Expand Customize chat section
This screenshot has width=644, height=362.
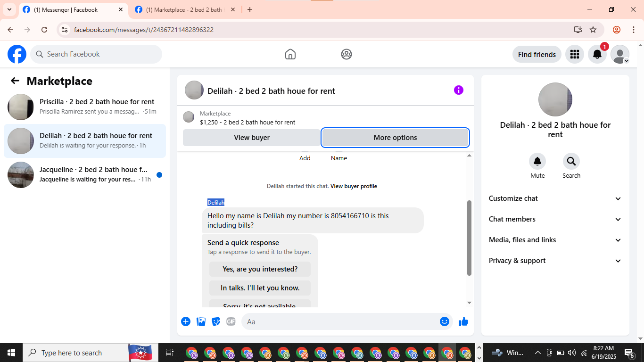(x=555, y=198)
